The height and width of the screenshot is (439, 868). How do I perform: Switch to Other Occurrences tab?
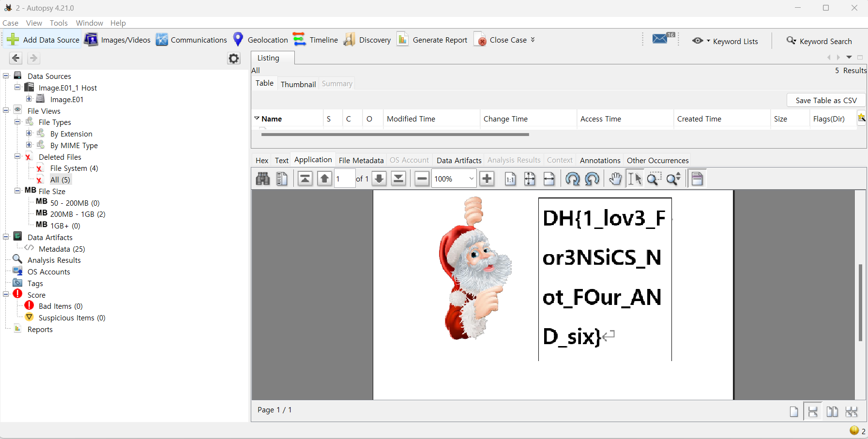657,160
